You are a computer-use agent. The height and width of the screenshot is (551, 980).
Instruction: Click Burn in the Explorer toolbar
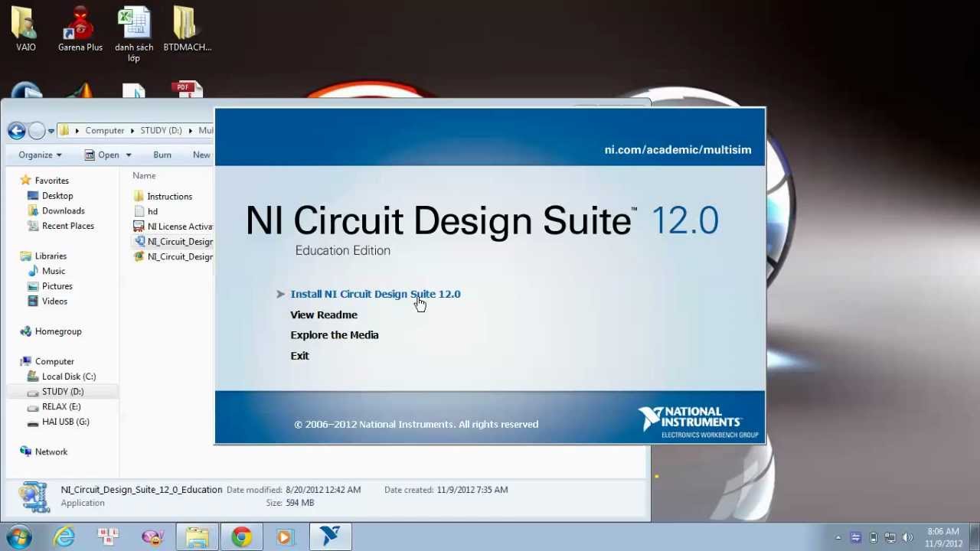162,155
